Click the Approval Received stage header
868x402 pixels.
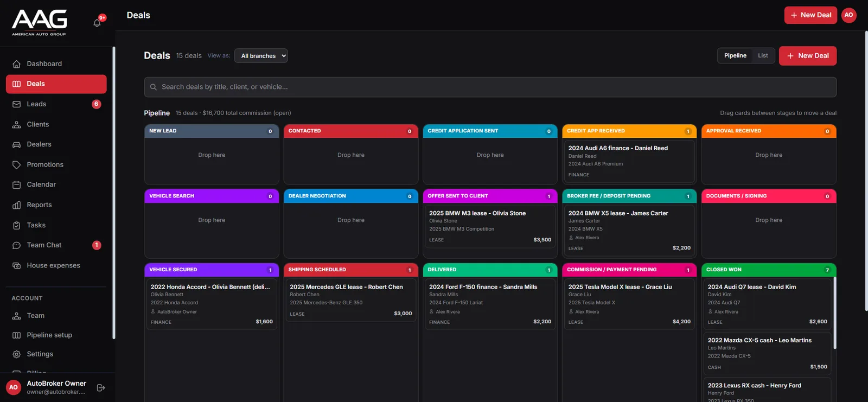pos(769,131)
